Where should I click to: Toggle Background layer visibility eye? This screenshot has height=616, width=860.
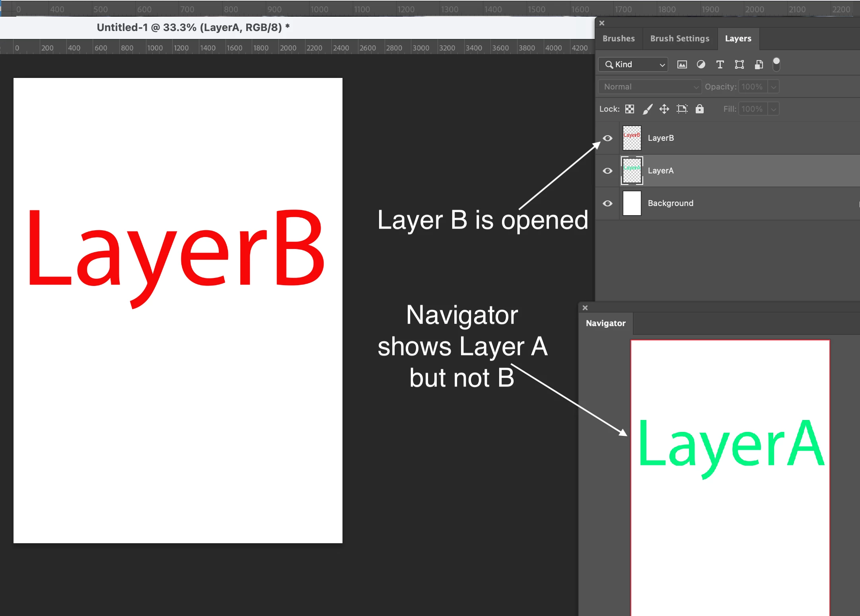pos(607,203)
